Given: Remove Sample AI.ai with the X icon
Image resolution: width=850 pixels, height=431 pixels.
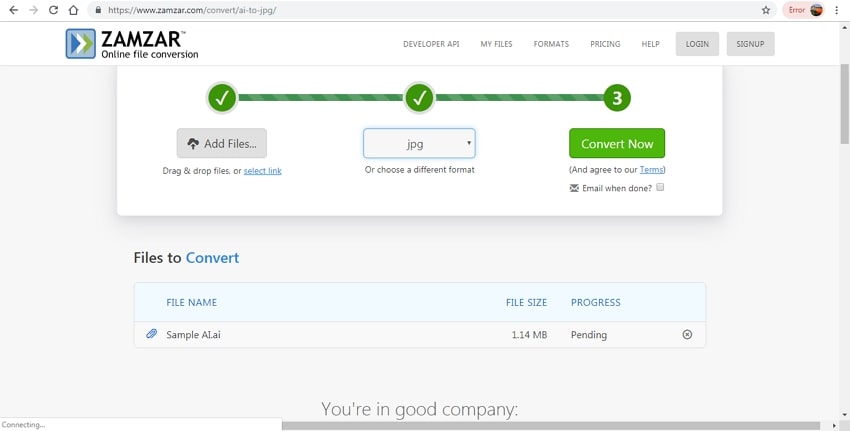Looking at the screenshot, I should point(687,335).
